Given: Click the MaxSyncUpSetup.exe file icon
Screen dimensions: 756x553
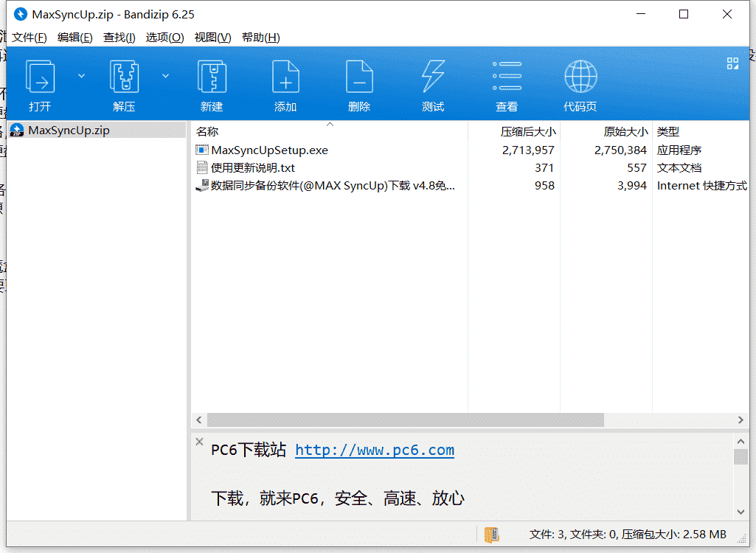Looking at the screenshot, I should tap(202, 150).
